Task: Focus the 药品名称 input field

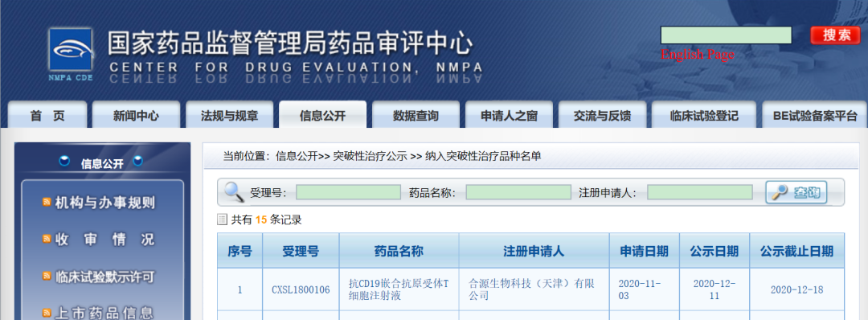Action: (x=518, y=192)
